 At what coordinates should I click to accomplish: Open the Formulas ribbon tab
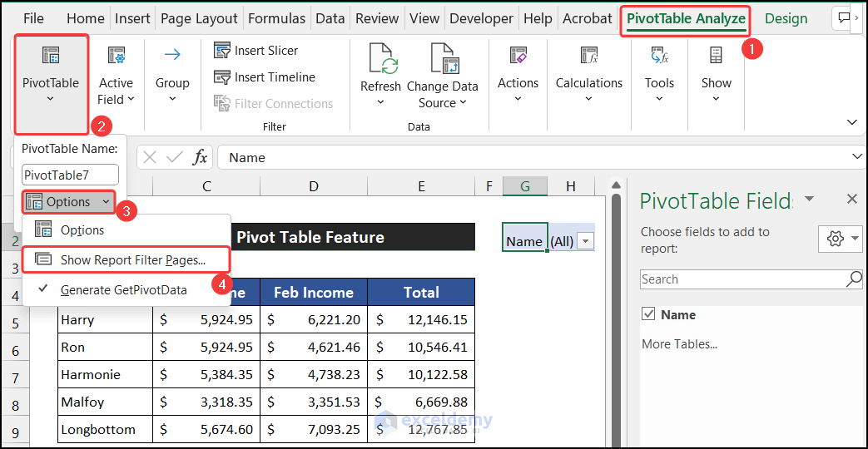point(276,18)
